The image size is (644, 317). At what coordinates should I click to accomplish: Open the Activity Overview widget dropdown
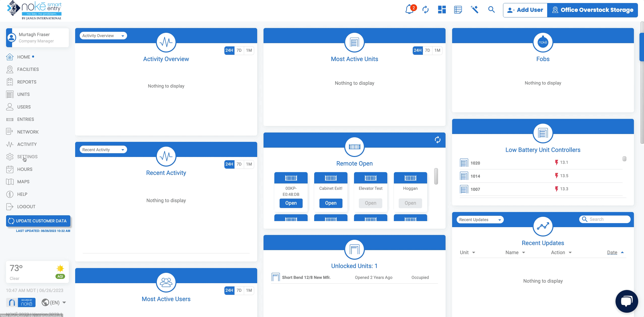tap(103, 36)
